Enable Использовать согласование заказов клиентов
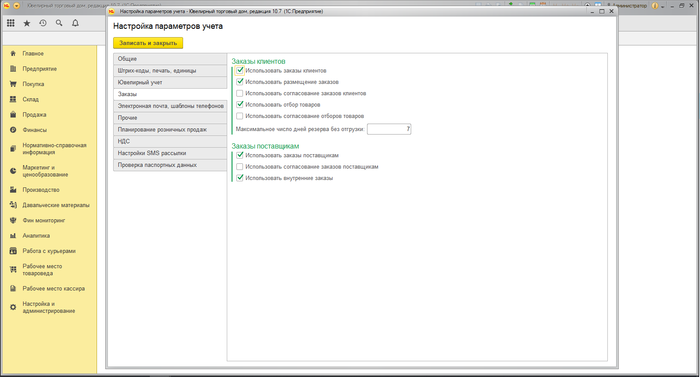Viewport: 700px width, 377px height. pyautogui.click(x=240, y=93)
